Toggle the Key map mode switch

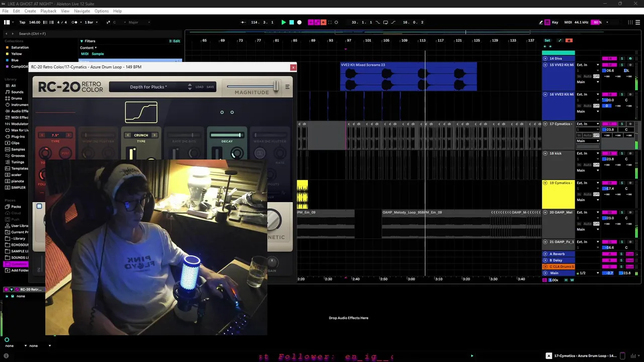(x=555, y=22)
